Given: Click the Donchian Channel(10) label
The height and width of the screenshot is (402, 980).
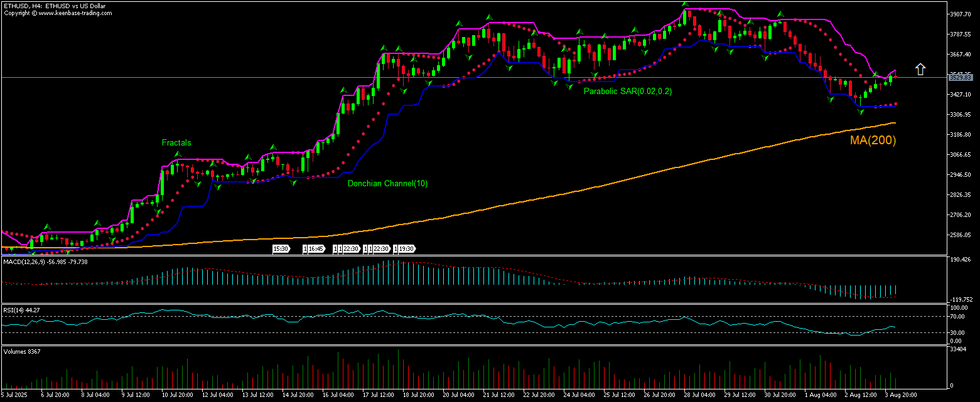Looking at the screenshot, I should 387,184.
